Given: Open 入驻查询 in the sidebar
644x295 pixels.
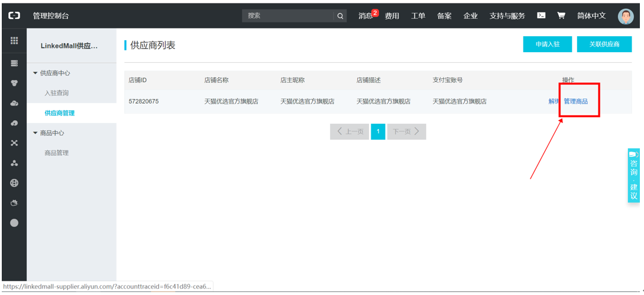Looking at the screenshot, I should coord(57,93).
